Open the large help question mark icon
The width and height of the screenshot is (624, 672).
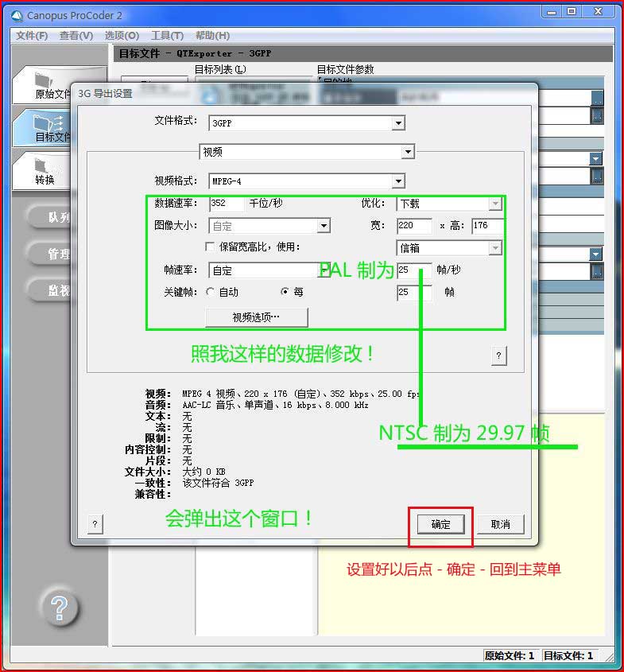click(x=59, y=608)
